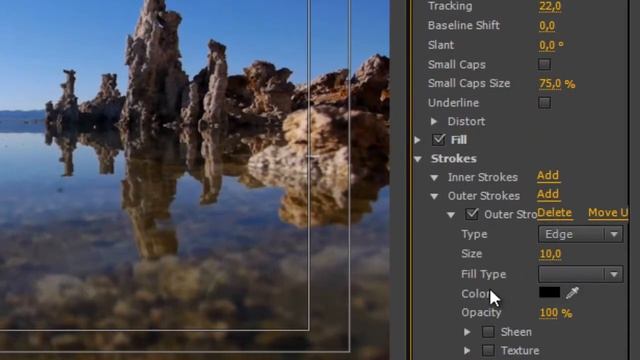Click the Baseline Shift value 0,0
The image size is (640, 360).
pos(547,26)
